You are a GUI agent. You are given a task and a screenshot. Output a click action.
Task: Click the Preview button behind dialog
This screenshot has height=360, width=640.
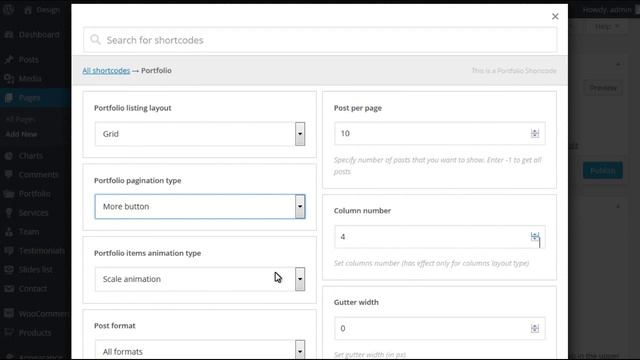click(x=602, y=88)
